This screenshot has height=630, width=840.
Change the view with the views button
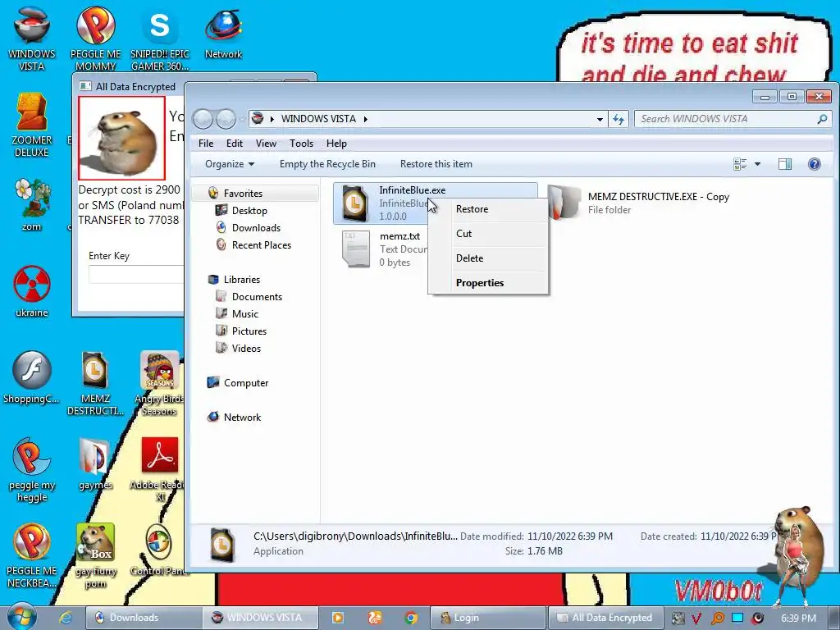(740, 164)
